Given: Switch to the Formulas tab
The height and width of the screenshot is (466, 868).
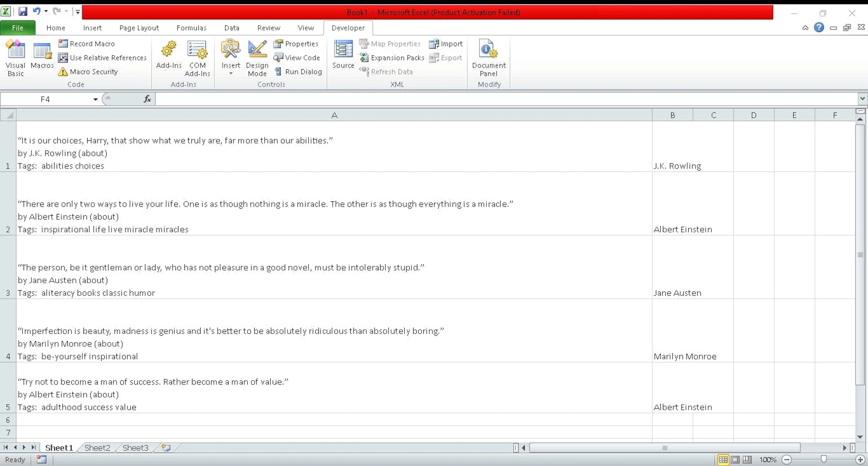Looking at the screenshot, I should click(191, 28).
